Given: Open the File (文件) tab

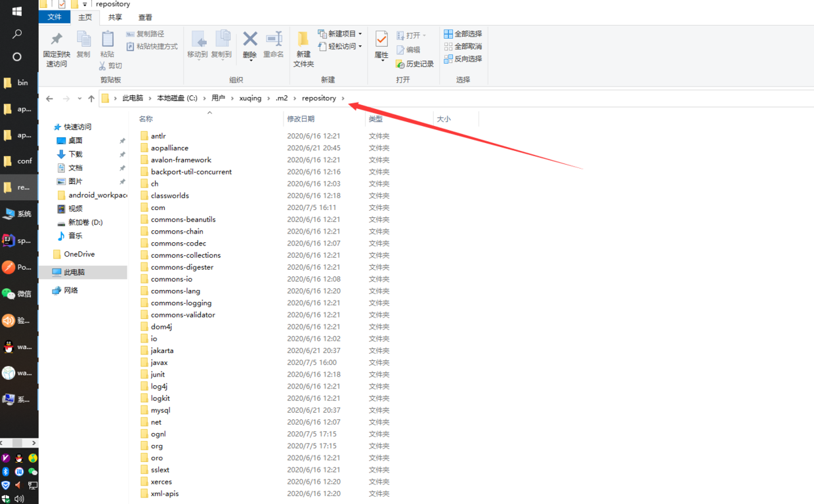Looking at the screenshot, I should click(54, 18).
